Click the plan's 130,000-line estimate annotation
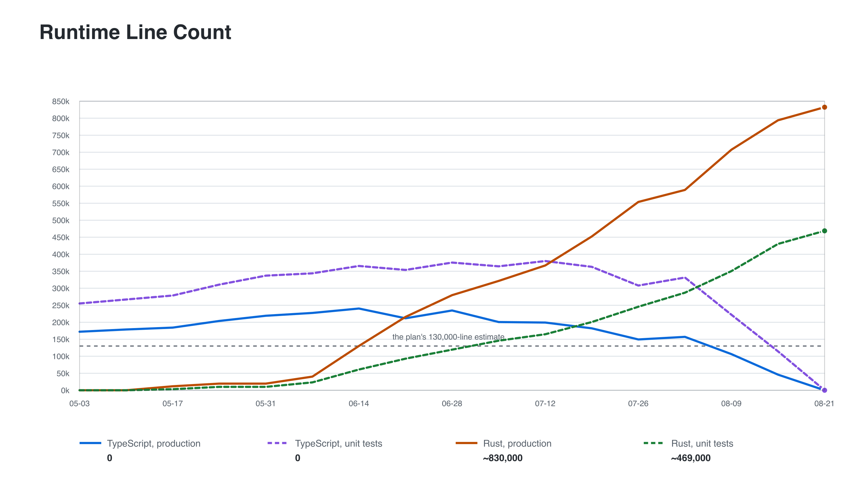Image resolution: width=868 pixels, height=477 pixels. [448, 337]
